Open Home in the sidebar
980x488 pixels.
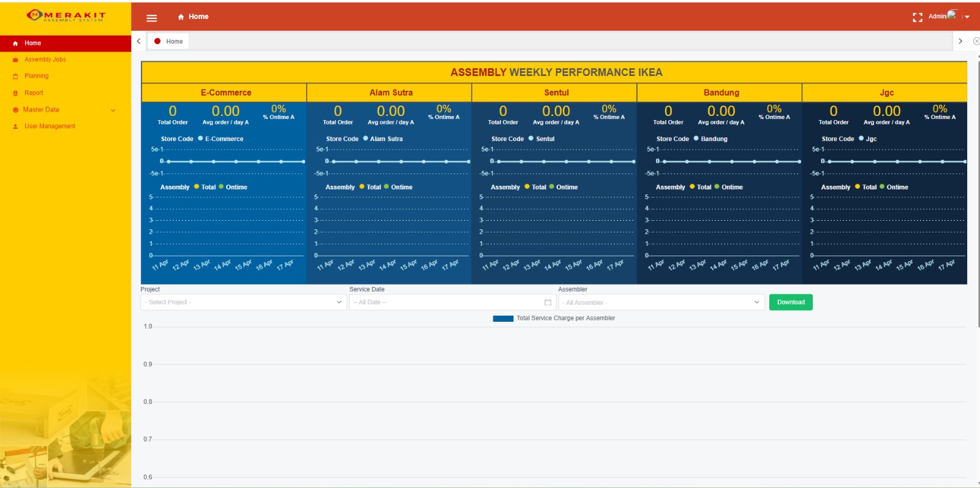click(66, 44)
